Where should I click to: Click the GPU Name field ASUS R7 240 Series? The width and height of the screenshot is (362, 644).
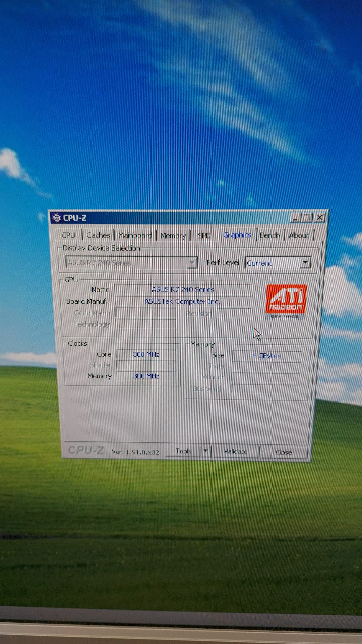183,289
